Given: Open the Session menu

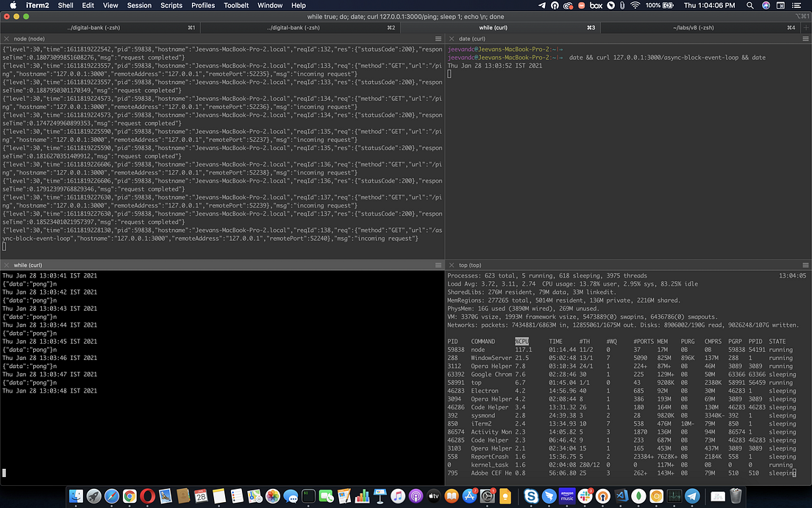Looking at the screenshot, I should [x=138, y=5].
